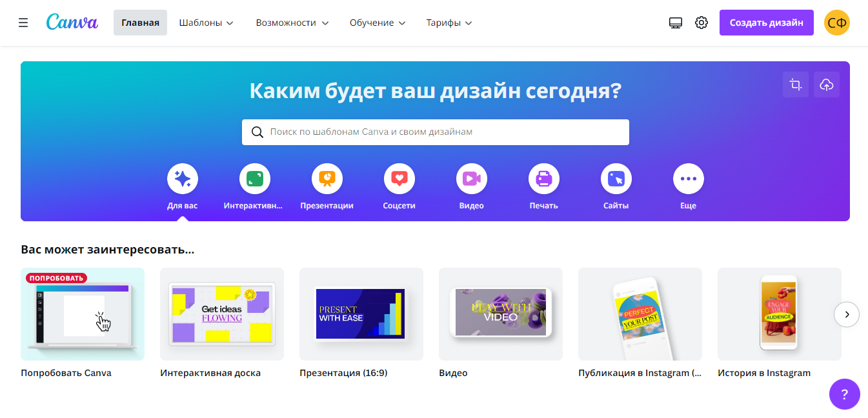Expand the Возможности dropdown menu

coord(292,23)
